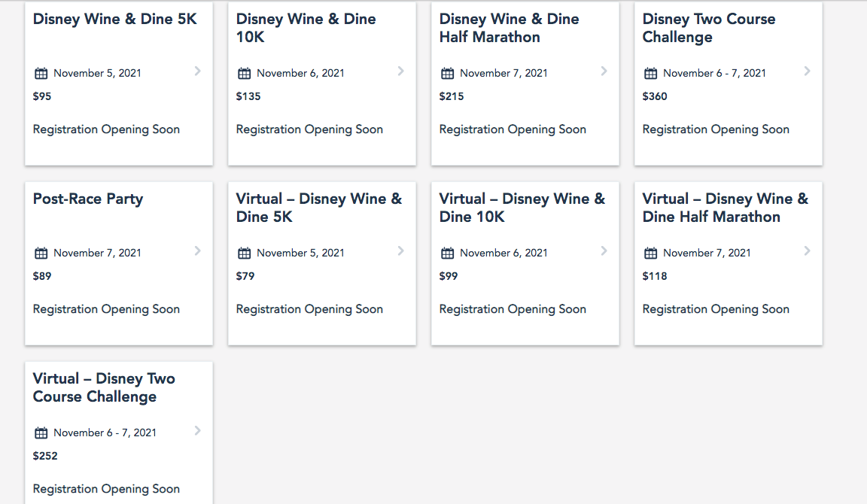867x504 pixels.
Task: Click calendar icon on Disney Wine & Dine 10K card
Action: 245,74
